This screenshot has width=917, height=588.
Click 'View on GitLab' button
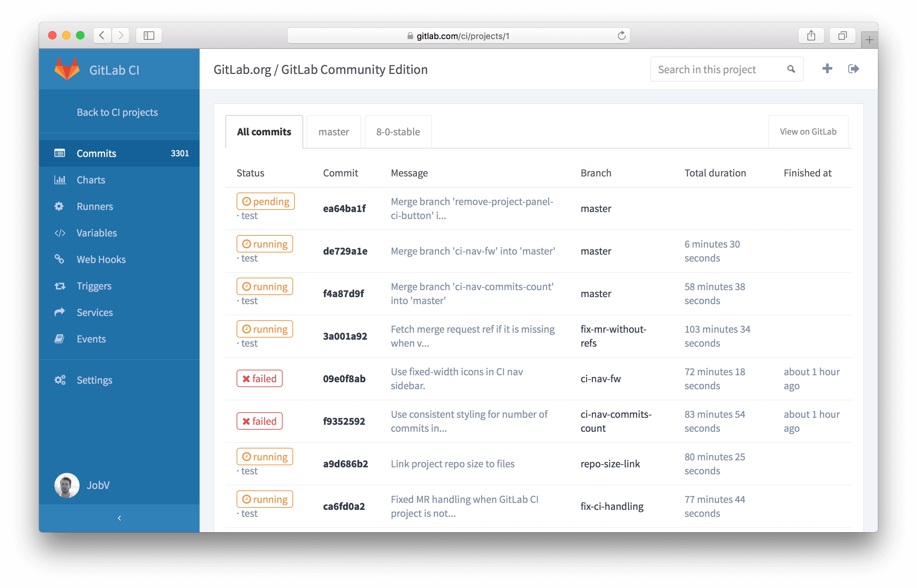tap(807, 131)
